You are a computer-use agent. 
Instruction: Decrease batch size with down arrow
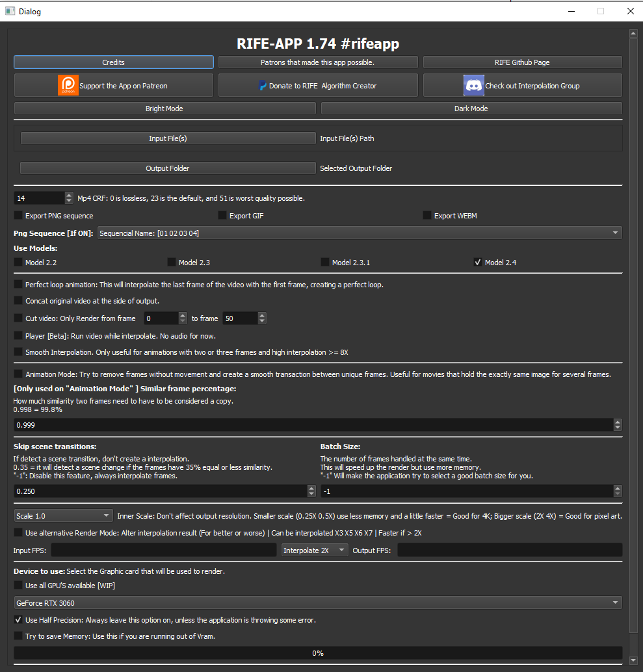tap(617, 494)
